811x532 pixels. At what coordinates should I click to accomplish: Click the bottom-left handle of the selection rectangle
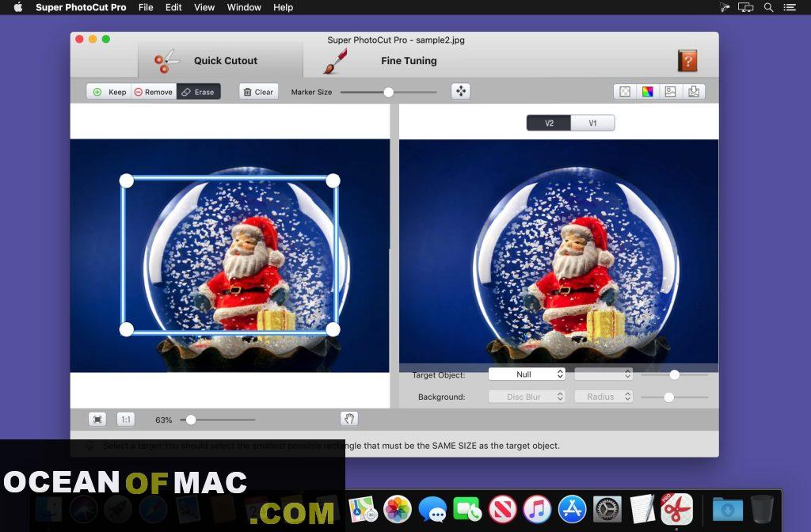pos(126,329)
